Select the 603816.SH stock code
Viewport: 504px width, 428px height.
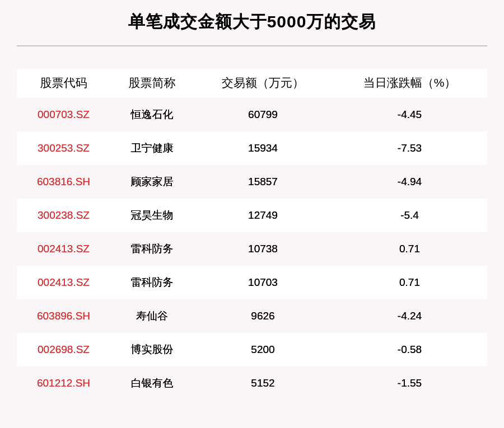(x=63, y=182)
